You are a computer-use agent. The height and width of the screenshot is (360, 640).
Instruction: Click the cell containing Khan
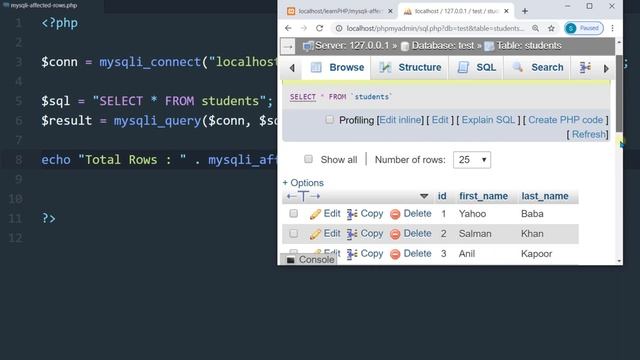coord(532,234)
